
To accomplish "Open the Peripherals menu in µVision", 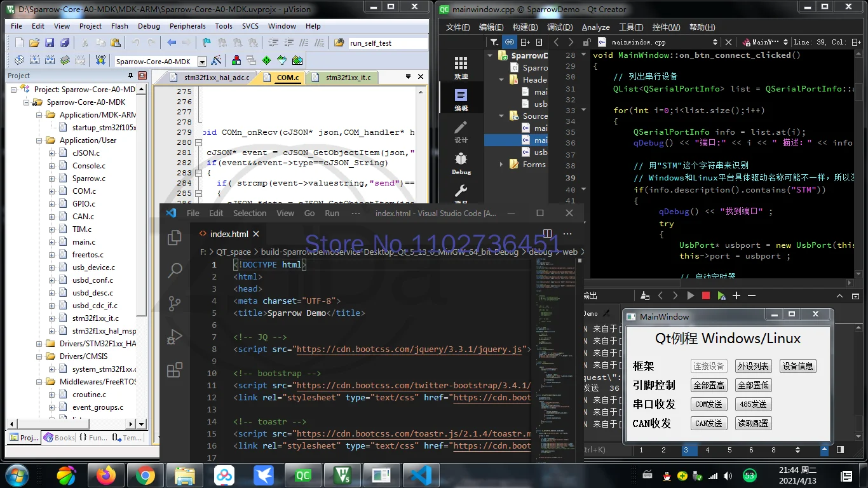I will 187,26.
